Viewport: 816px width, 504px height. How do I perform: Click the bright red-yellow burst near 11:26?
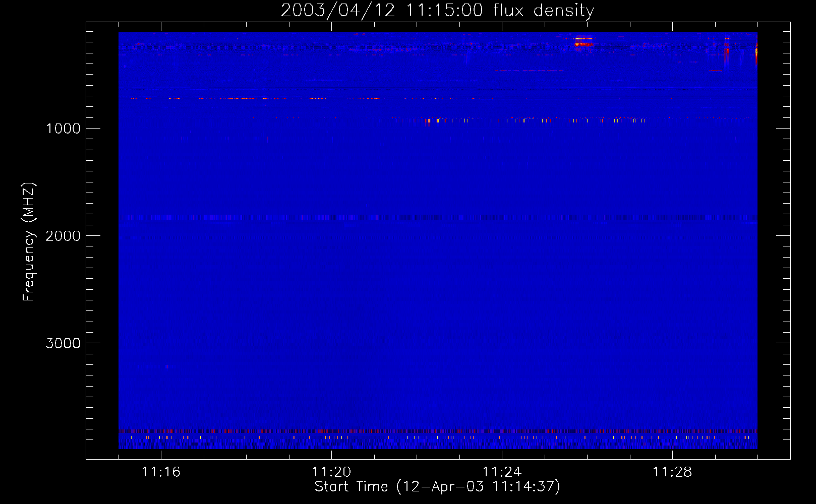[584, 42]
